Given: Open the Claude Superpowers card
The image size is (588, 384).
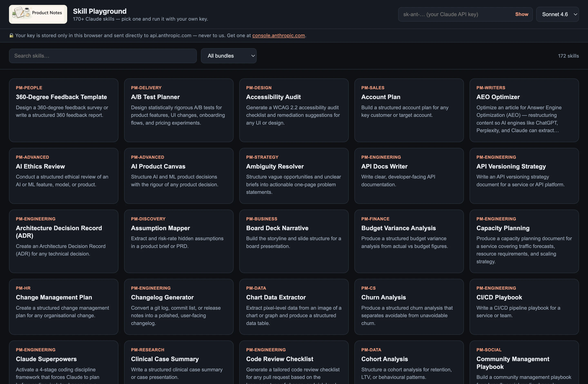Looking at the screenshot, I should tap(64, 363).
